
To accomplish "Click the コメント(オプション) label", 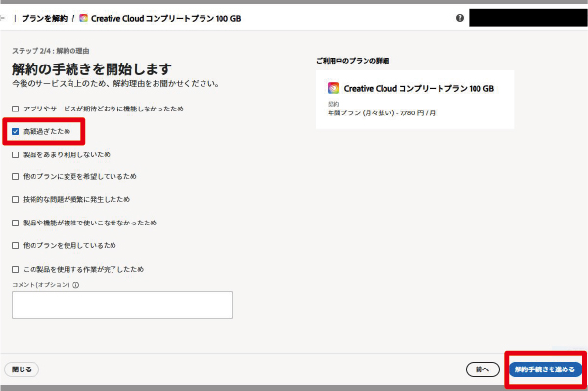I will coord(41,285).
